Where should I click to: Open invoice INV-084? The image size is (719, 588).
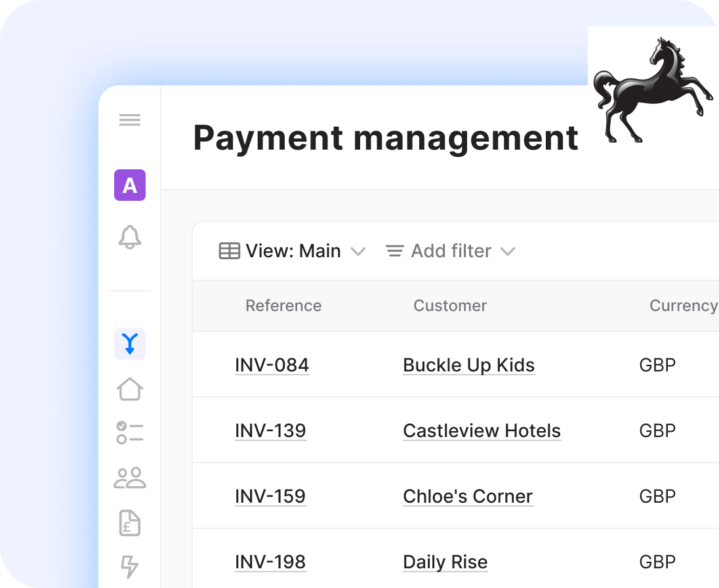tap(272, 365)
